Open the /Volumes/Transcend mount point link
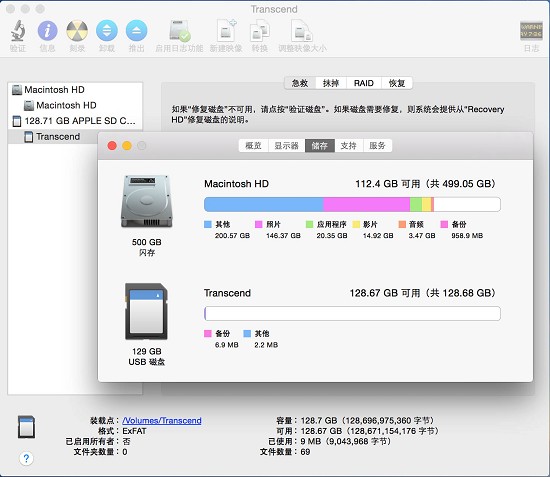The image size is (550, 477). point(162,420)
